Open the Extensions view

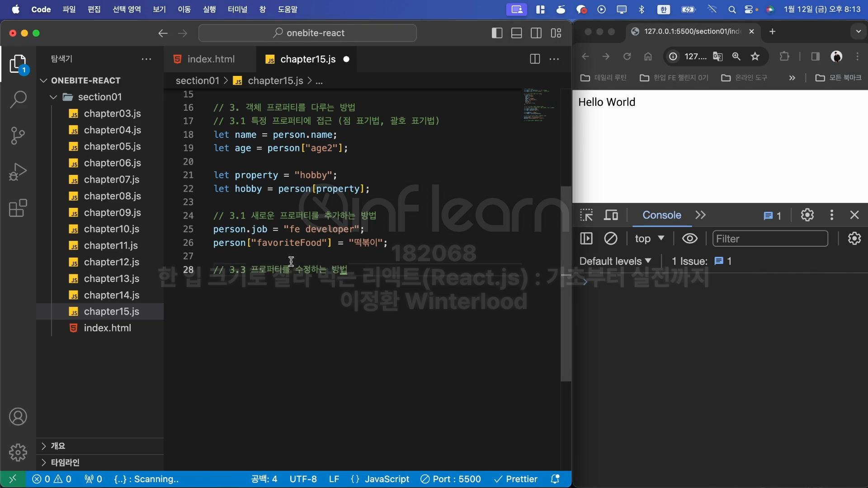18,208
